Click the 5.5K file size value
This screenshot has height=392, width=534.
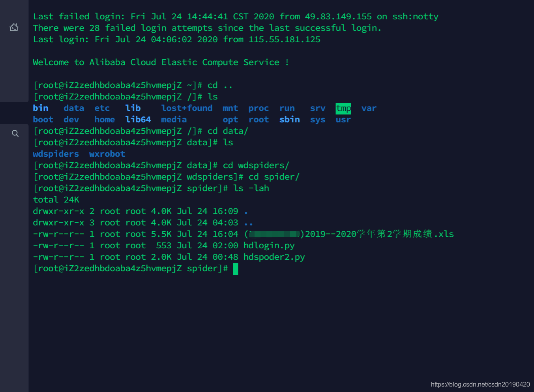(x=161, y=234)
